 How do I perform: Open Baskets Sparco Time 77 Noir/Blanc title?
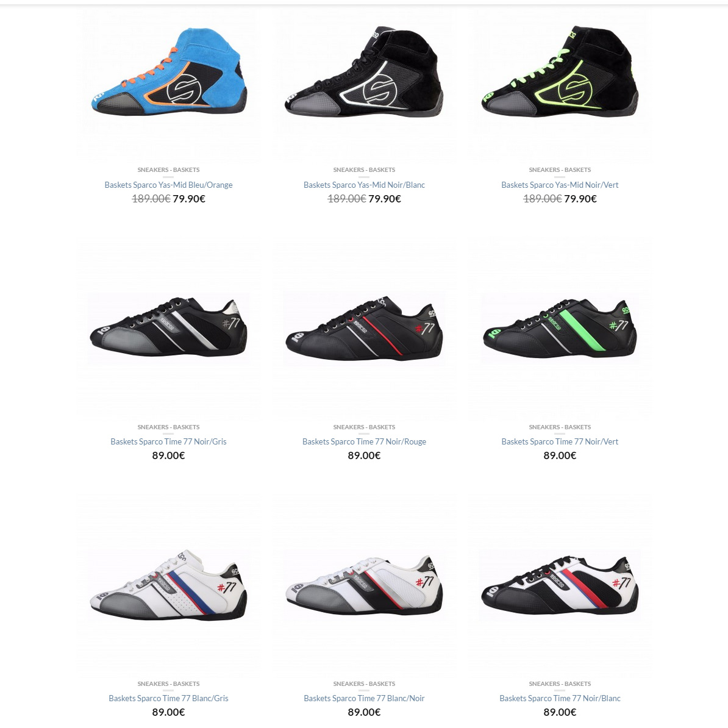coord(560,698)
